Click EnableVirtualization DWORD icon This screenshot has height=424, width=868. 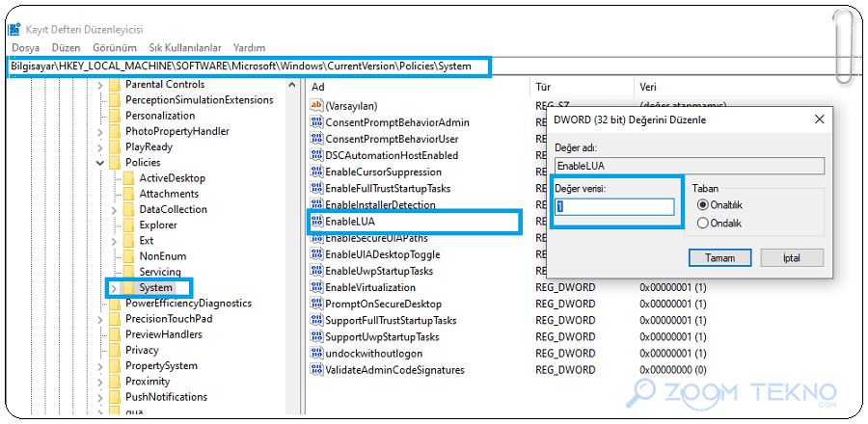click(x=316, y=287)
